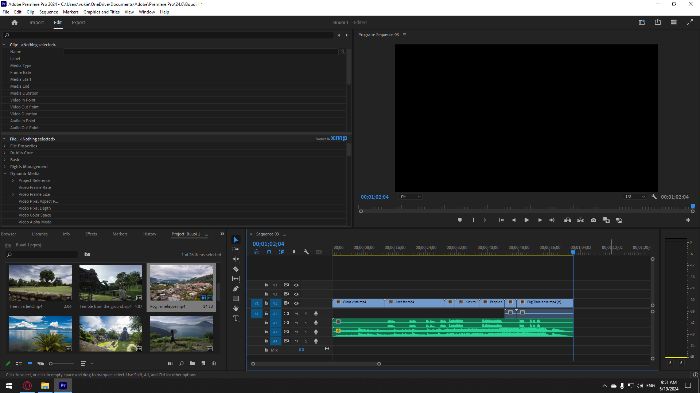Switch to the Export tab
The width and height of the screenshot is (700, 393).
78,22
